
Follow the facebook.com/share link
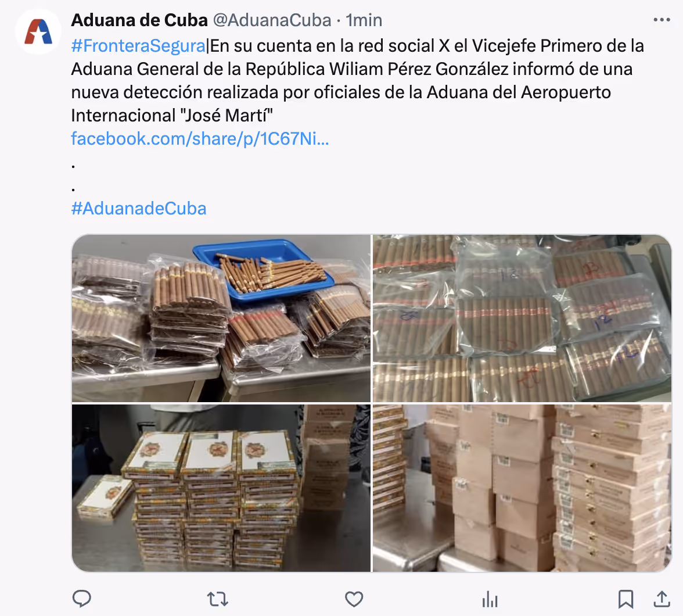pos(200,139)
